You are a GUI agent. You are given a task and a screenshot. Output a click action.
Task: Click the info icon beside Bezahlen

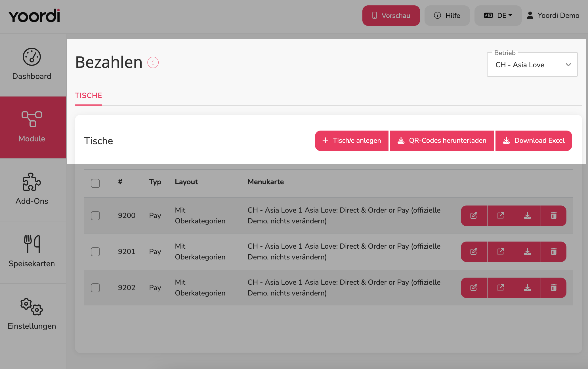click(153, 62)
